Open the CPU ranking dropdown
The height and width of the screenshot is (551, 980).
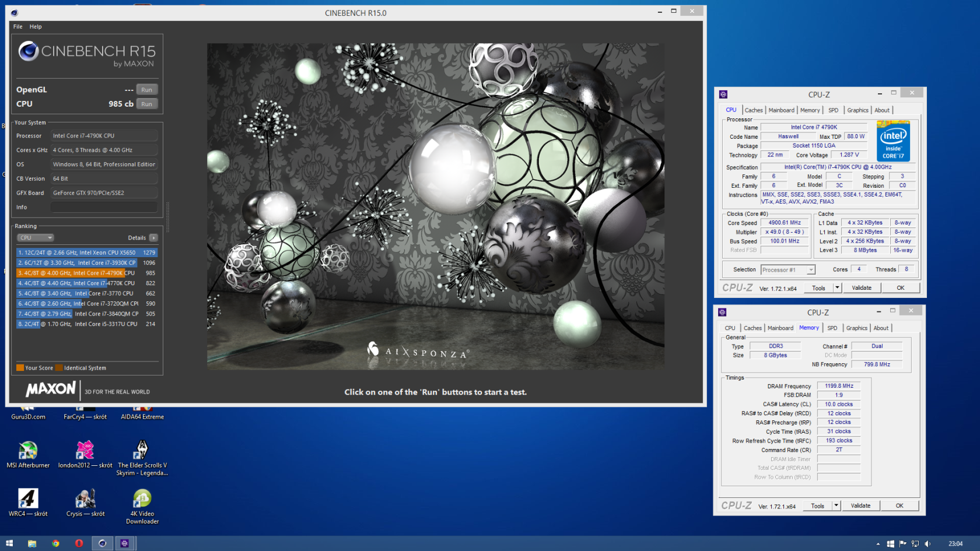tap(35, 238)
